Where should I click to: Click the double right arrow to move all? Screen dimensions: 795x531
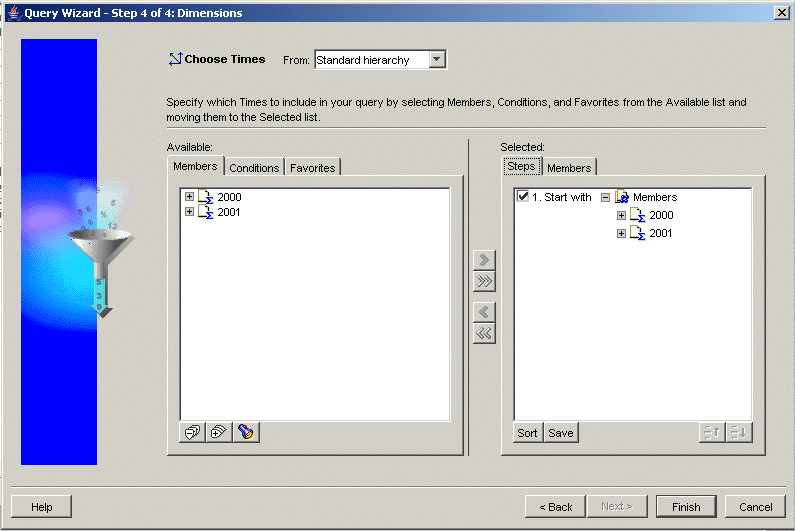pyautogui.click(x=484, y=281)
